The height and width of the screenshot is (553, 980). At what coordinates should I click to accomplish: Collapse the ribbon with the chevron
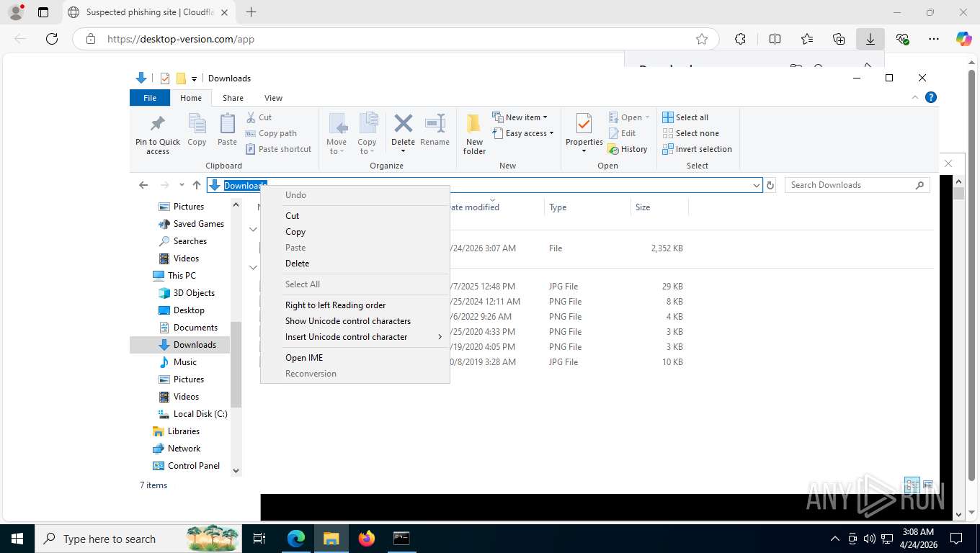(x=915, y=97)
